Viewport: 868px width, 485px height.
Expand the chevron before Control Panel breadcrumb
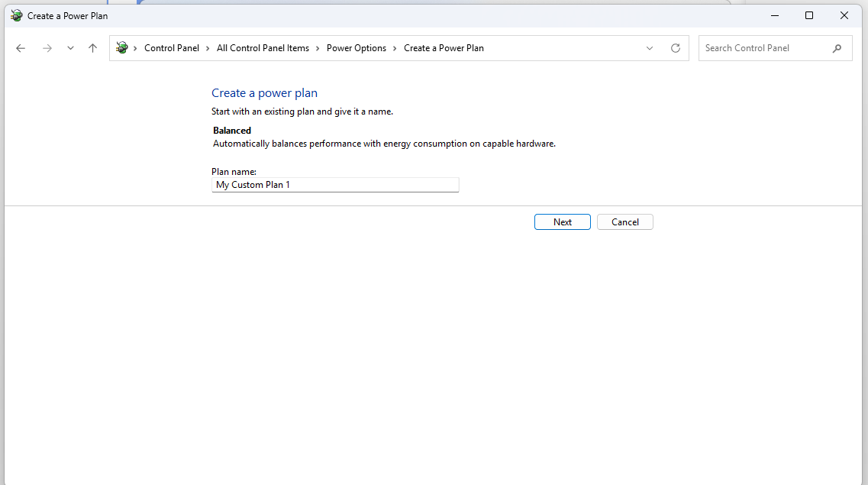pyautogui.click(x=135, y=48)
